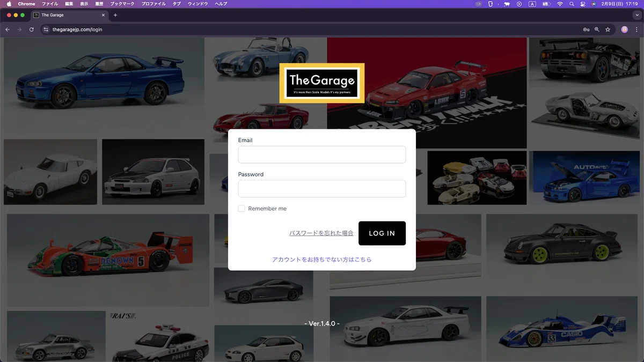Open the パスワードを忘れた場合 link
The width and height of the screenshot is (644, 362).
pos(321,233)
